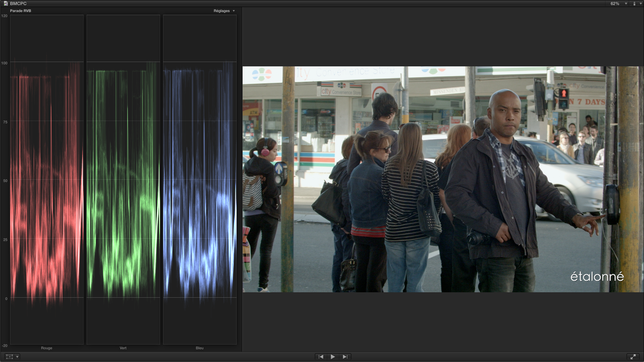
Task: Expand the viewer display options arrow
Action: tap(641, 3)
